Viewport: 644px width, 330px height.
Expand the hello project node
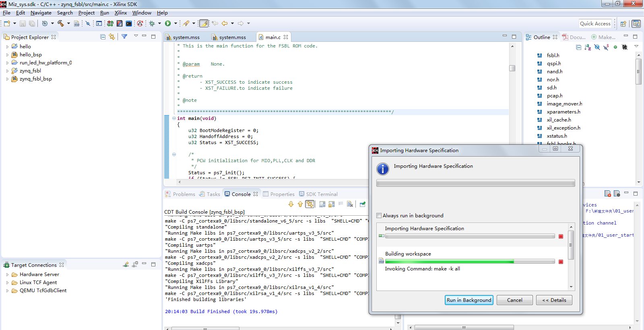(7, 47)
